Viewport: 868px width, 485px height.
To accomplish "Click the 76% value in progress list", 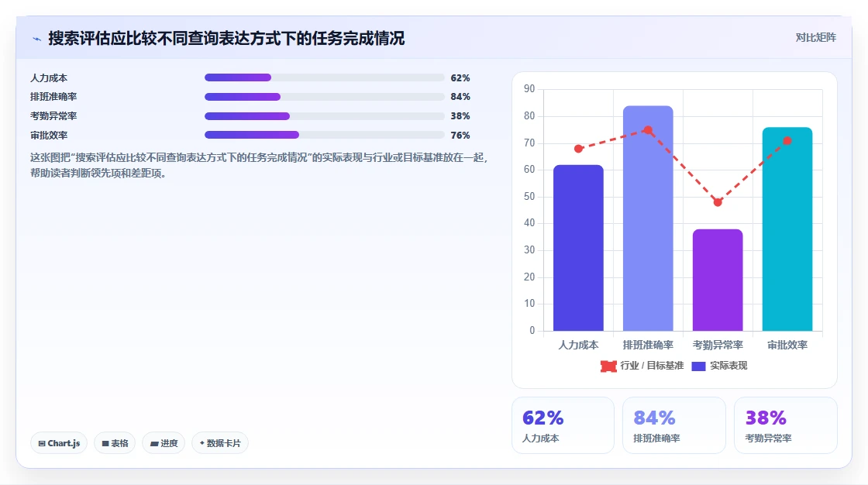I will coord(460,135).
